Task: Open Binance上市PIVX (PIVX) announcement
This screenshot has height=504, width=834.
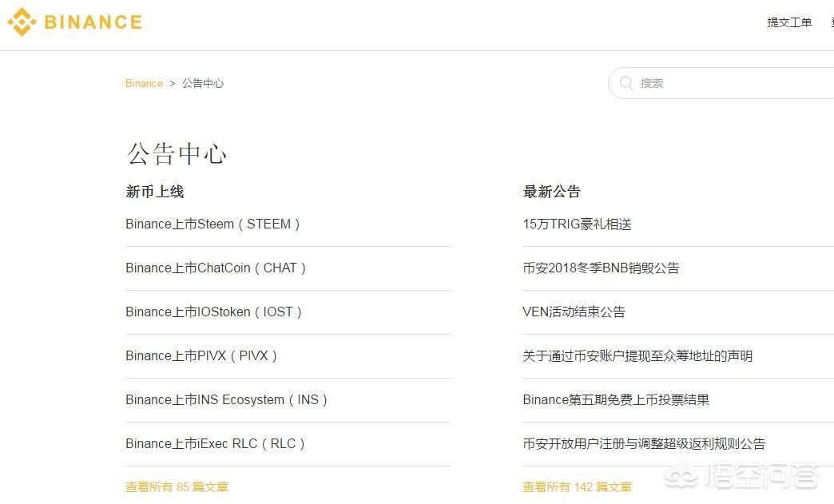Action: click(x=201, y=356)
